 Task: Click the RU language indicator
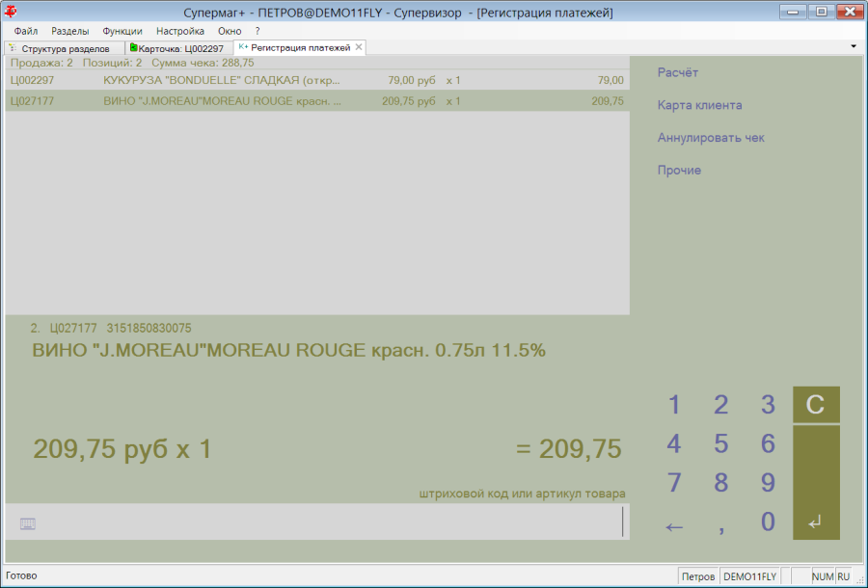(843, 576)
